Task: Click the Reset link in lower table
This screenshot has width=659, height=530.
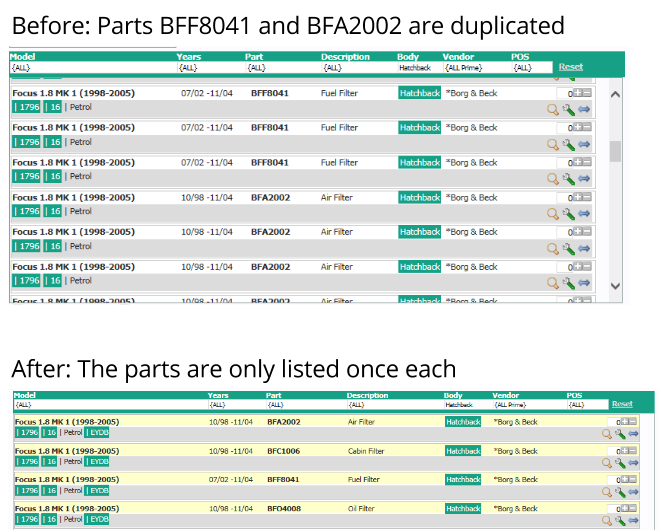Action: (622, 404)
